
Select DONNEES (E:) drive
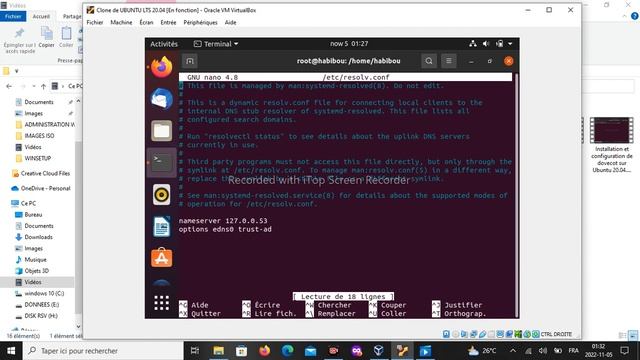pos(42,304)
